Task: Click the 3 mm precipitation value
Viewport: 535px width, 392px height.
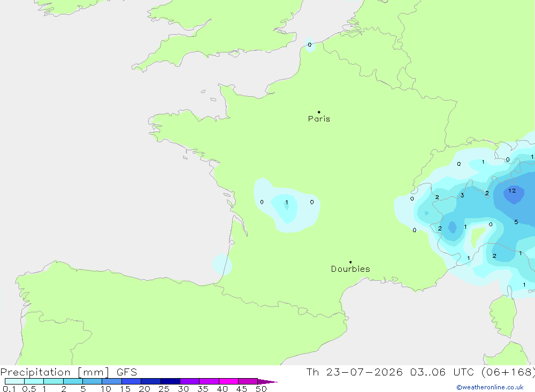Action: tap(462, 196)
